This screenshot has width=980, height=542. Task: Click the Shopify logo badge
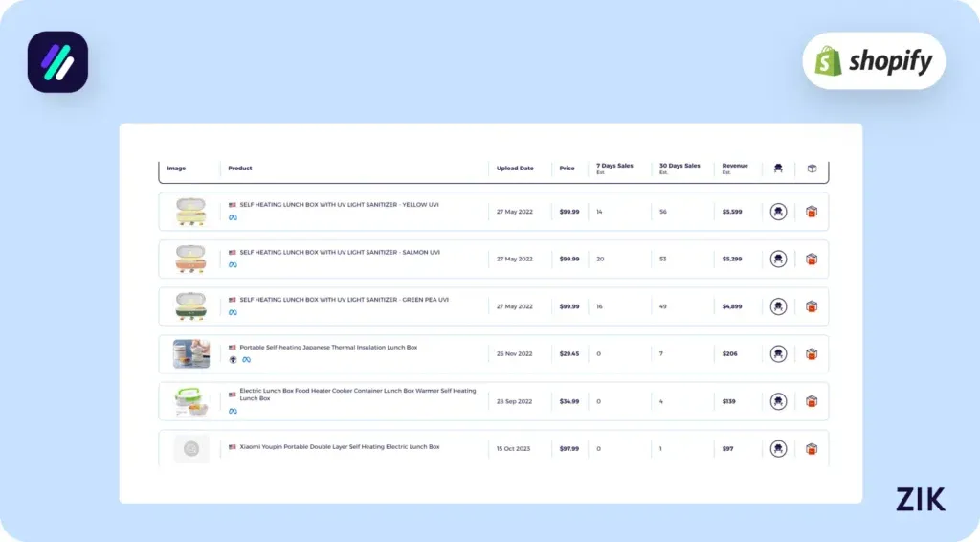[874, 61]
